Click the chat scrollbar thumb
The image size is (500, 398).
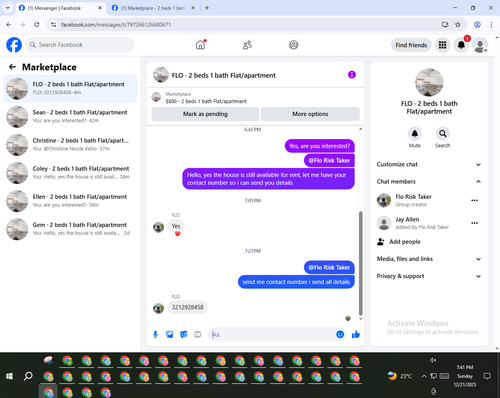point(360,263)
